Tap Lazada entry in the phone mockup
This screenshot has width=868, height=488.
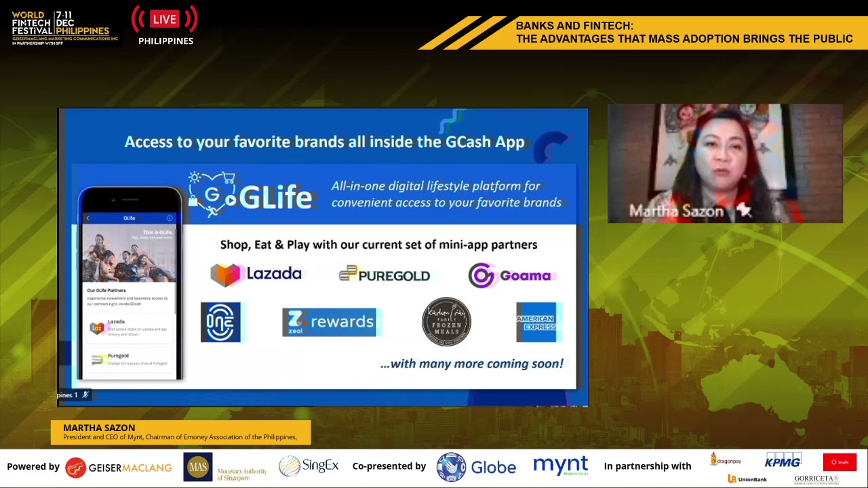tap(129, 328)
